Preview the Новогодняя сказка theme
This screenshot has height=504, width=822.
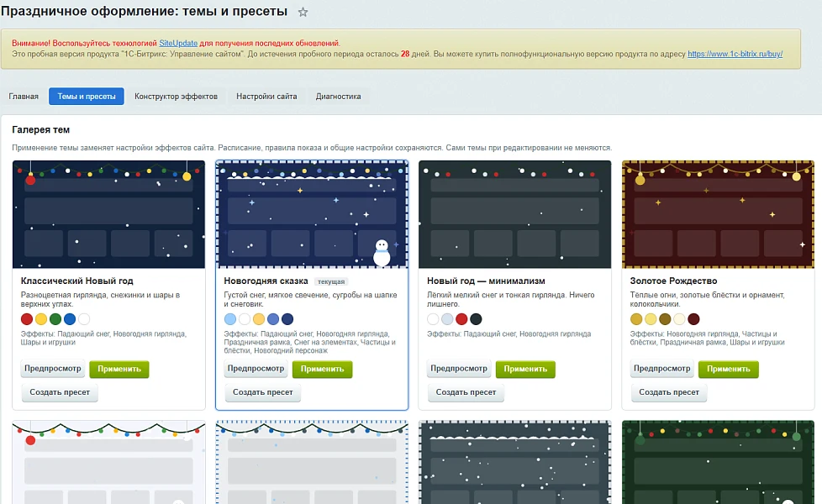pyautogui.click(x=256, y=369)
